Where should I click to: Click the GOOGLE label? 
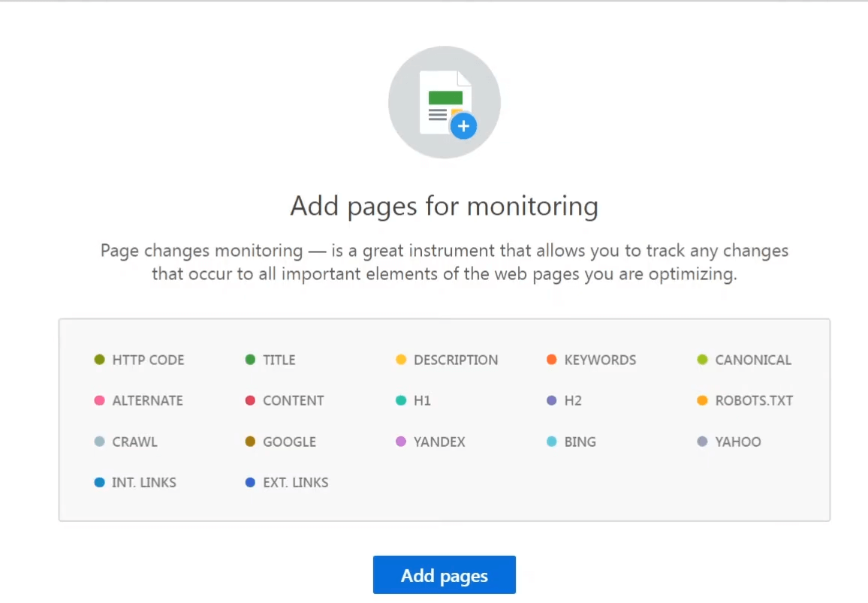290,442
